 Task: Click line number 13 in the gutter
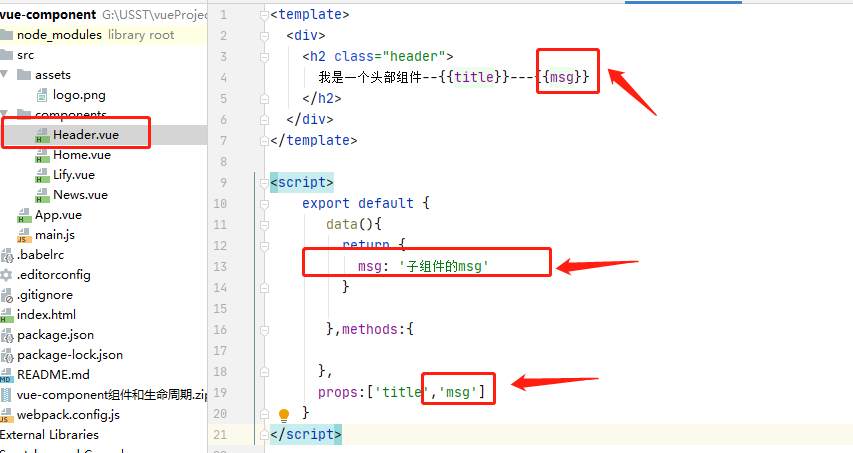[x=220, y=266]
